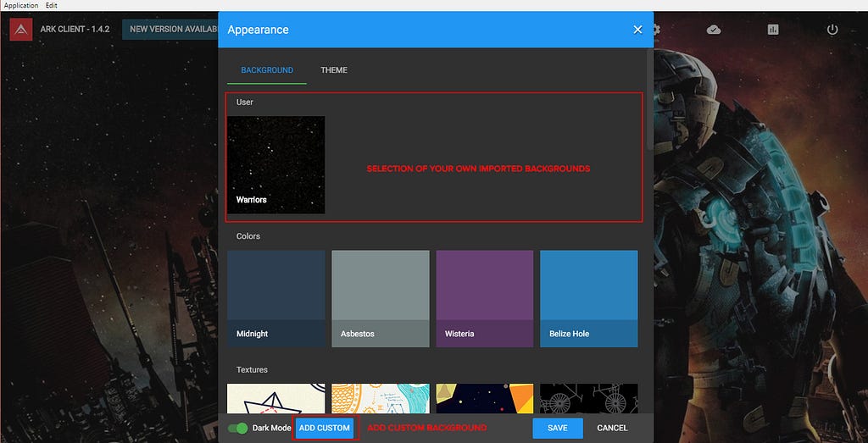Open the Edit menu
Image resolution: width=868 pixels, height=443 pixels.
point(52,5)
